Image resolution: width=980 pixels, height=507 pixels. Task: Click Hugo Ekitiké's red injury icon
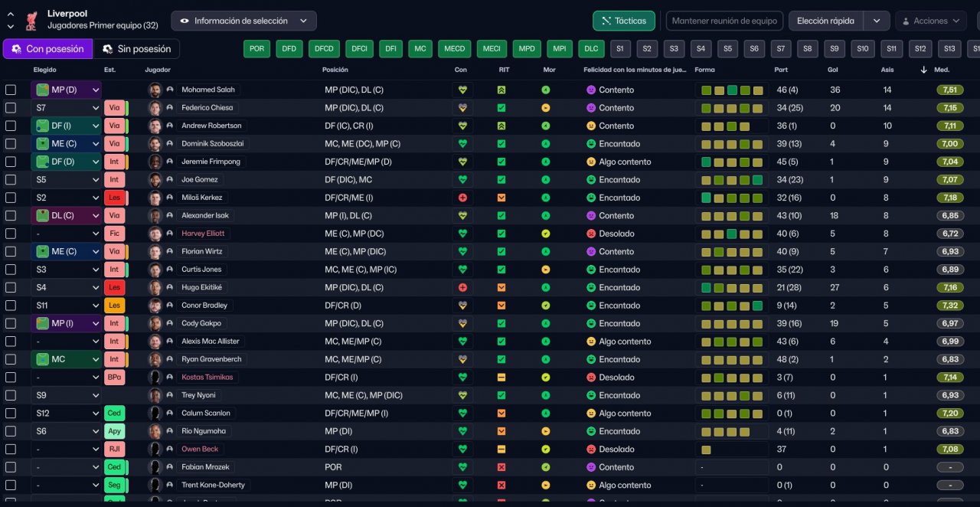click(462, 287)
